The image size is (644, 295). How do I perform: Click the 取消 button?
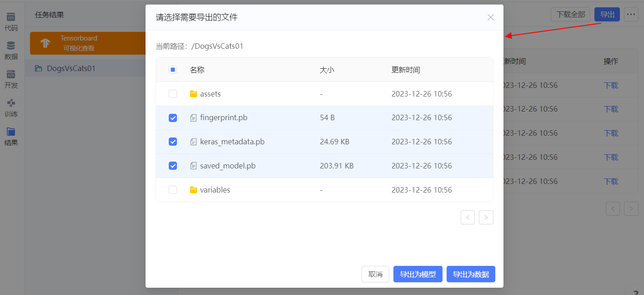pos(375,274)
